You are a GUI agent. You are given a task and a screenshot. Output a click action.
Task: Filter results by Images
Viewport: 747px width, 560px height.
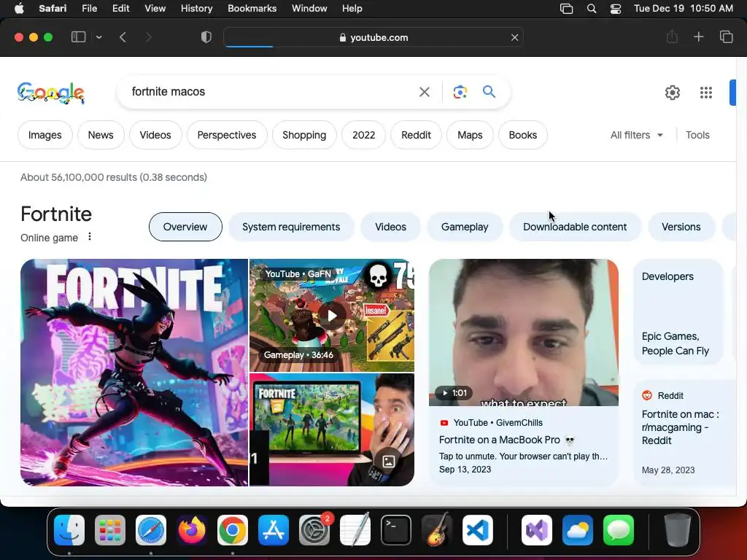[x=44, y=135]
